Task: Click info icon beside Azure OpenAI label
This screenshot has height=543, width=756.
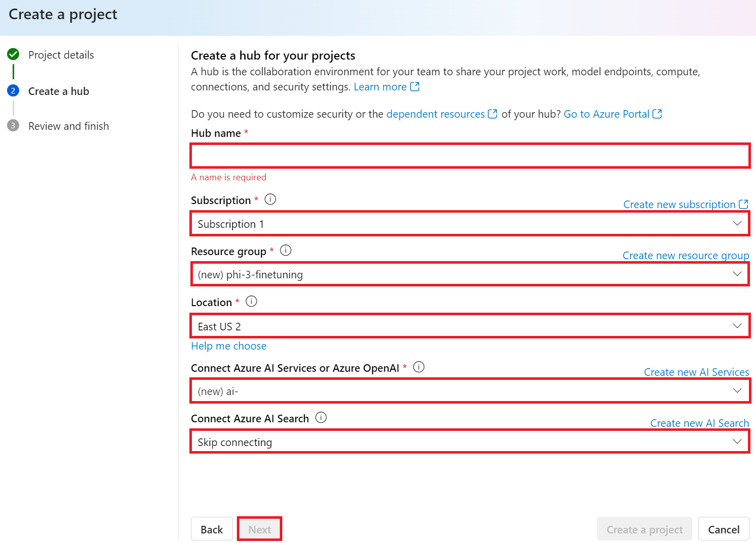Action: click(x=419, y=367)
